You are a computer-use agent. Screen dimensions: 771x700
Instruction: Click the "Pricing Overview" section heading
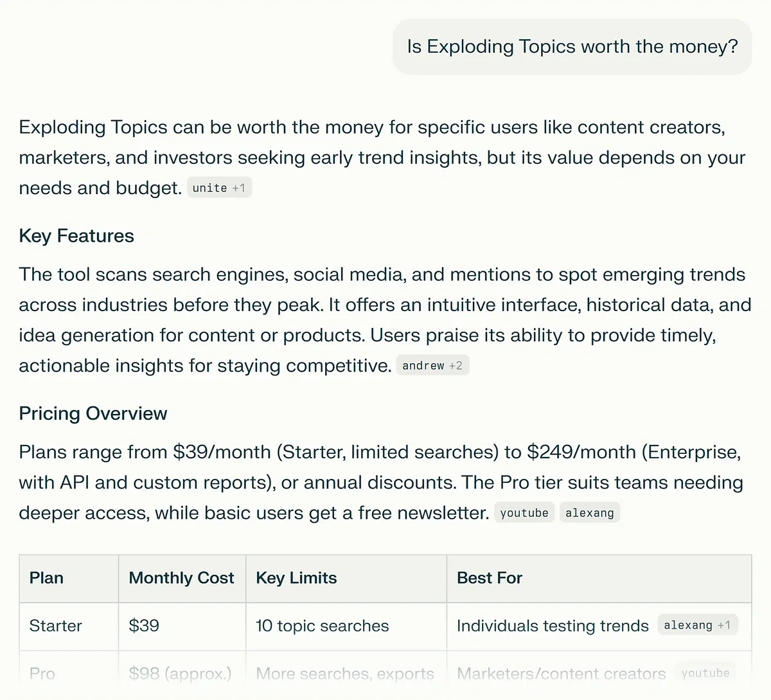point(93,413)
